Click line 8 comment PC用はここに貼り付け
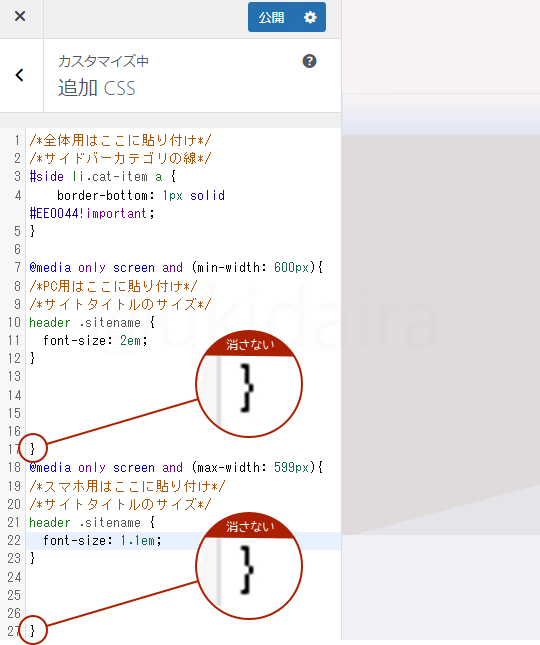 (x=113, y=286)
